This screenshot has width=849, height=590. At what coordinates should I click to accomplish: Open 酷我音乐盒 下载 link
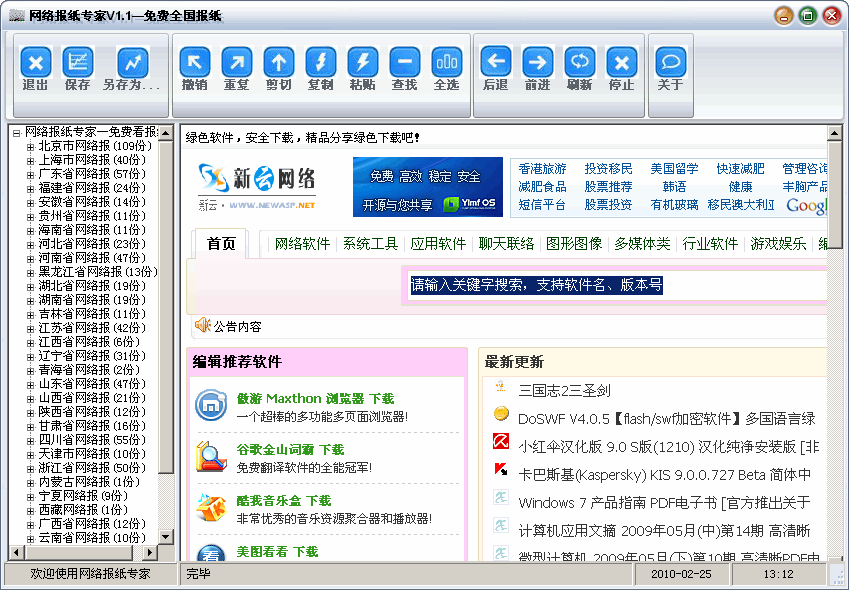coord(284,501)
